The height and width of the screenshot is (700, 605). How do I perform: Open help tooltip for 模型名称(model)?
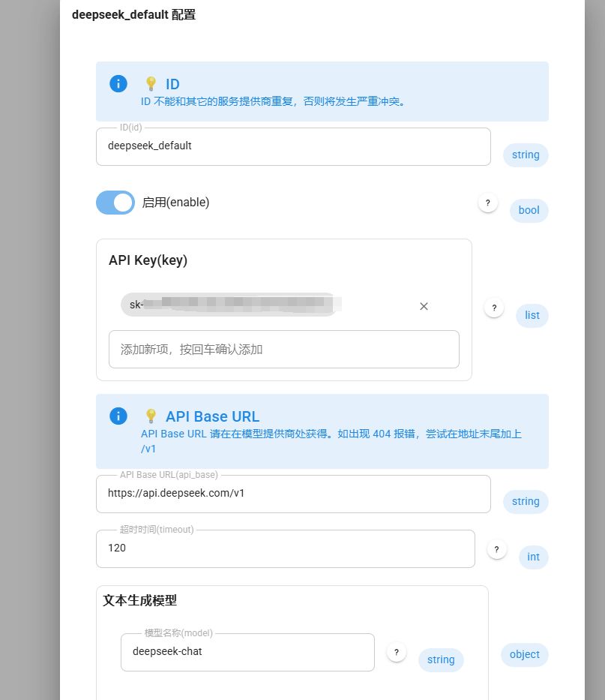click(x=396, y=652)
